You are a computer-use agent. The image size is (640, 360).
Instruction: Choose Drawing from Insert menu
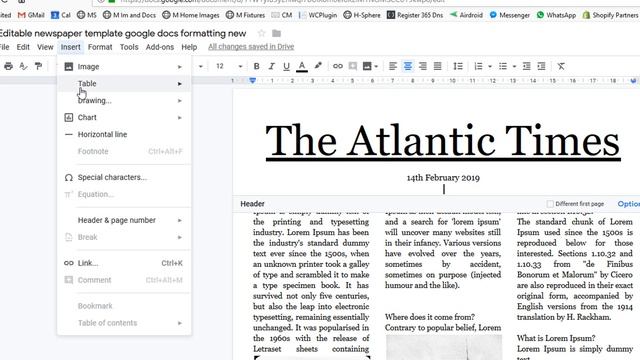(124, 100)
